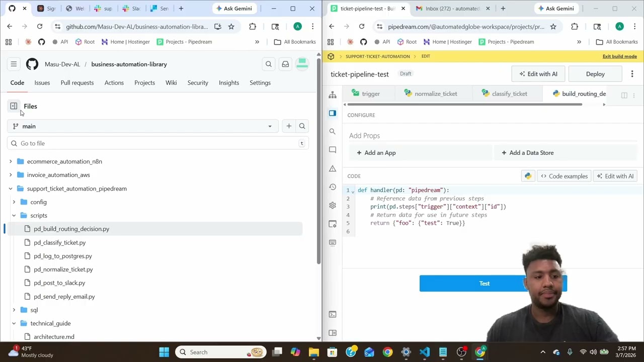The image size is (644, 362).
Task: Click the plus add-file button
Action: 289,126
